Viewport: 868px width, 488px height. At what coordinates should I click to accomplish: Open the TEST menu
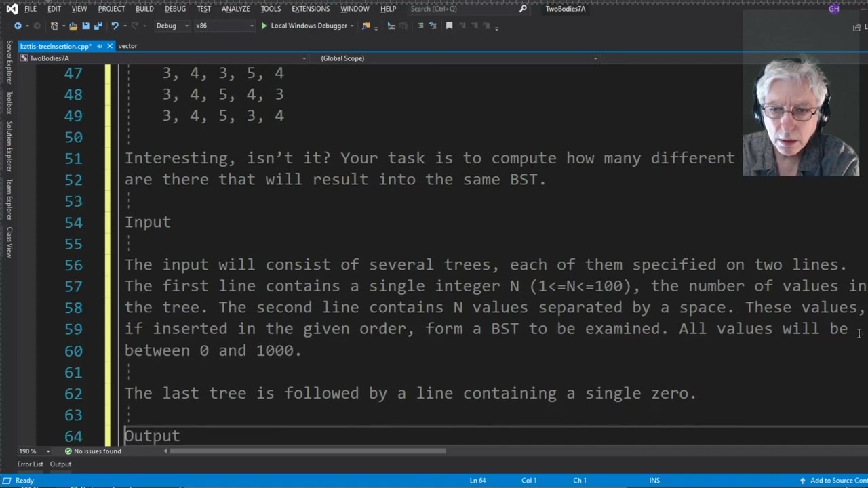[203, 9]
